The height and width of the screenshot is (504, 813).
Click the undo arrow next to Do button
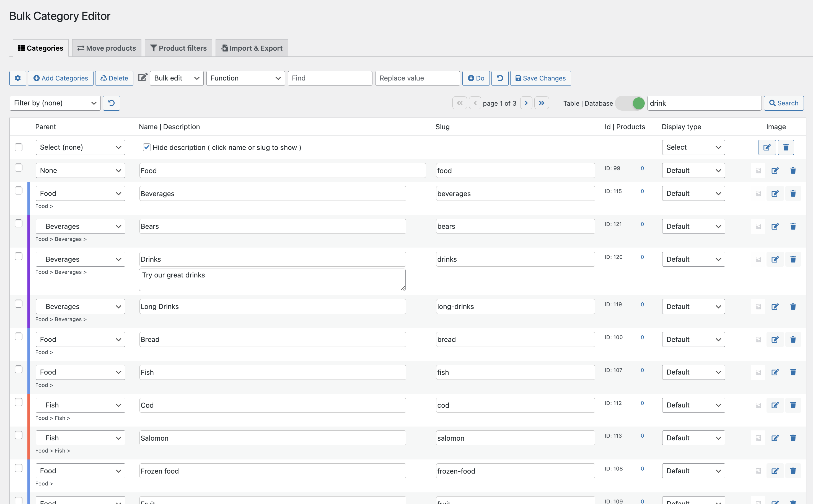[499, 78]
